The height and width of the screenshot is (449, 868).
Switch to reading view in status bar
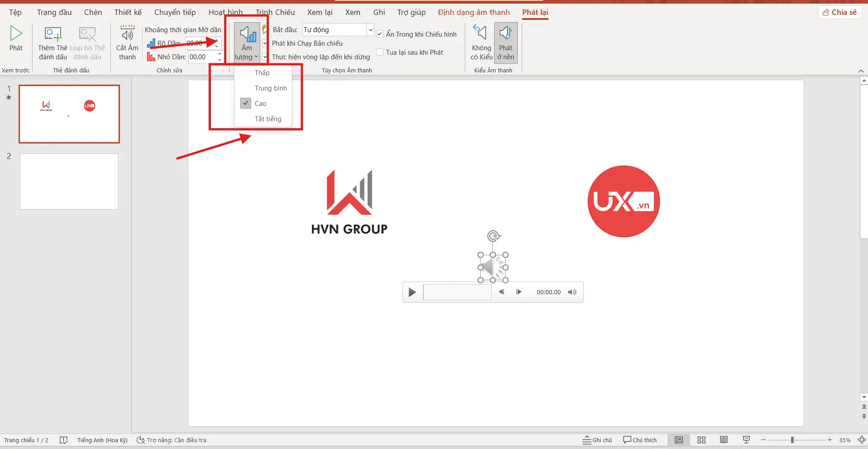(x=724, y=440)
